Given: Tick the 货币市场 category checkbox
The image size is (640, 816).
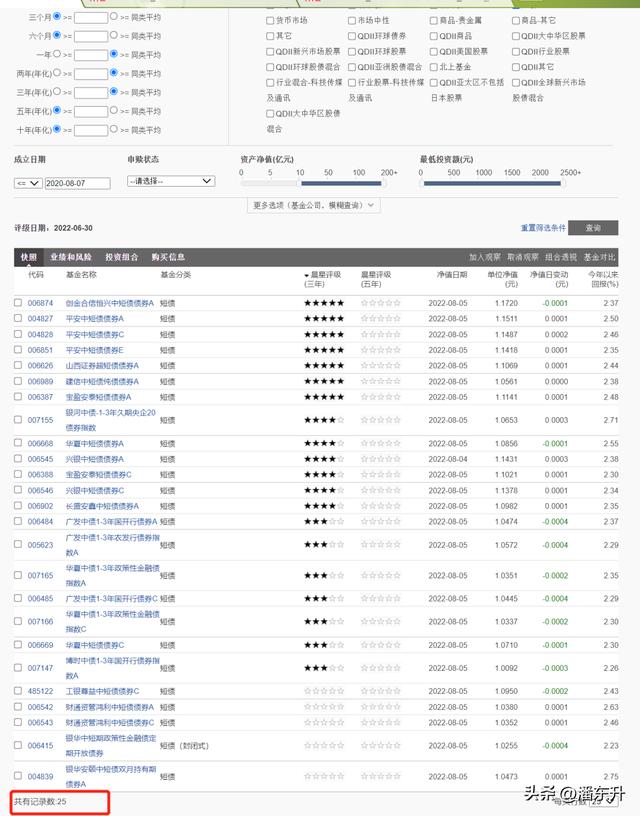Looking at the screenshot, I should [270, 21].
